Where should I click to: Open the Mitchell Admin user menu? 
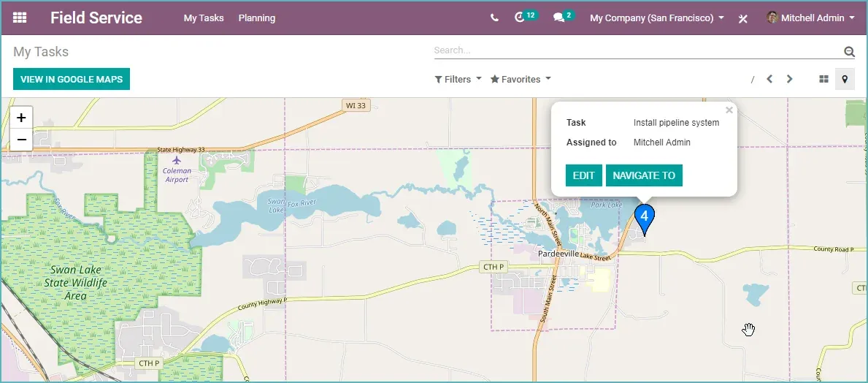[811, 18]
